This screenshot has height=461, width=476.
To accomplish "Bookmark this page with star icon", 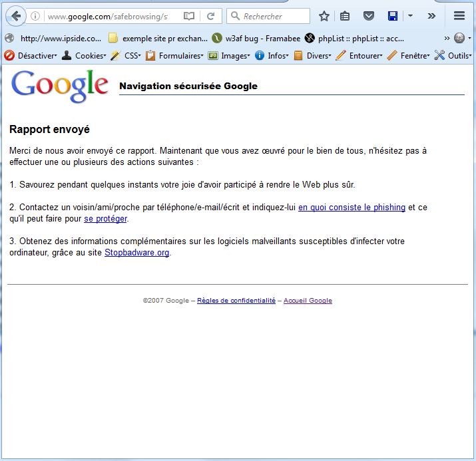I will (324, 16).
